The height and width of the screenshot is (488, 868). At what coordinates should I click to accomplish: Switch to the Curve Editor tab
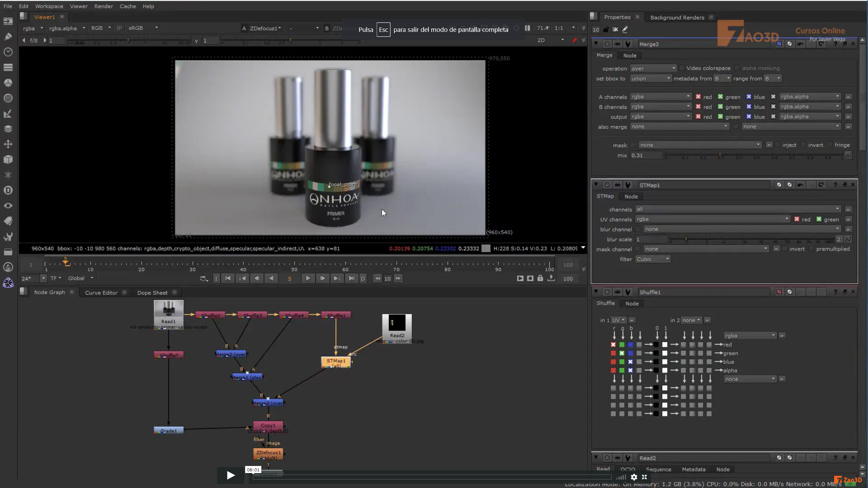[x=101, y=292]
